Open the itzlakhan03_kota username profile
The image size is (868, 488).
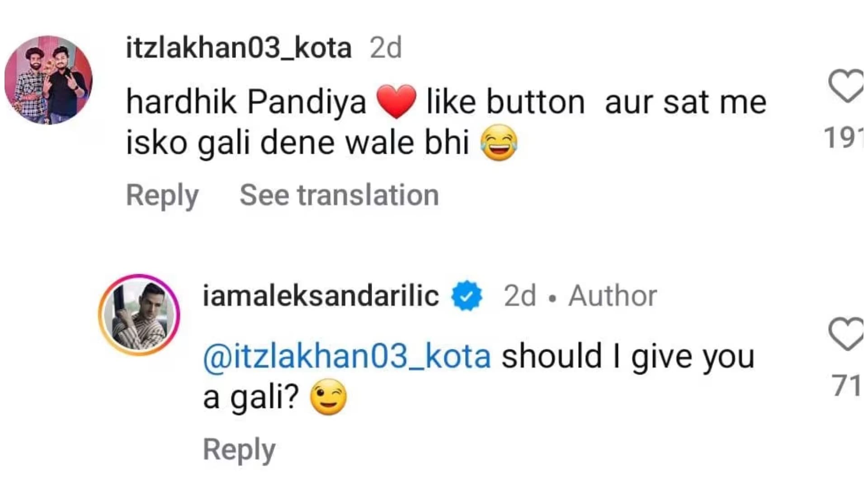[x=238, y=47]
